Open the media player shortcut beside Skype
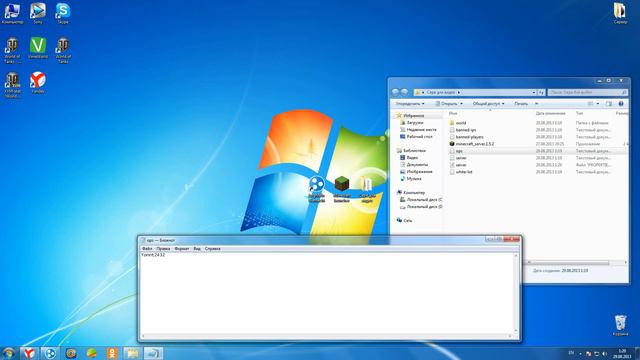The height and width of the screenshot is (360, 640). click(x=38, y=13)
